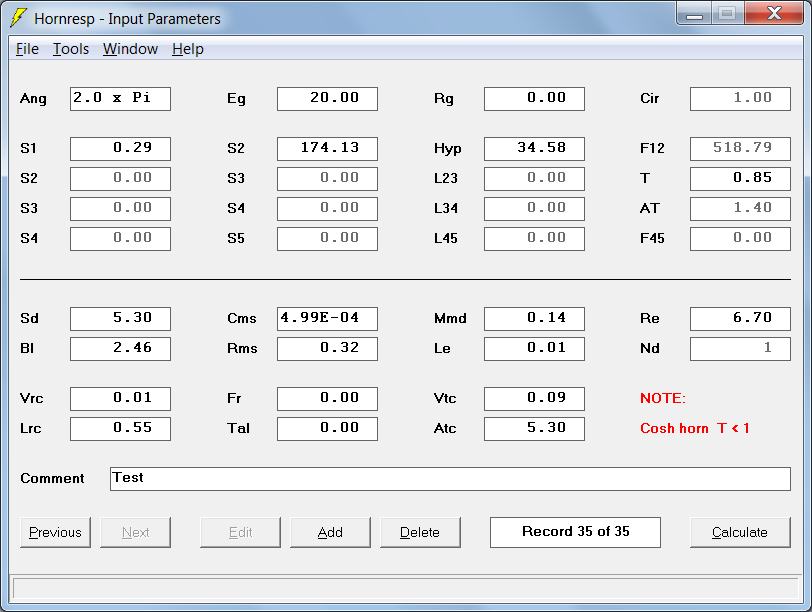This screenshot has width=812, height=612.
Task: Click the Calculate button
Action: [740, 532]
